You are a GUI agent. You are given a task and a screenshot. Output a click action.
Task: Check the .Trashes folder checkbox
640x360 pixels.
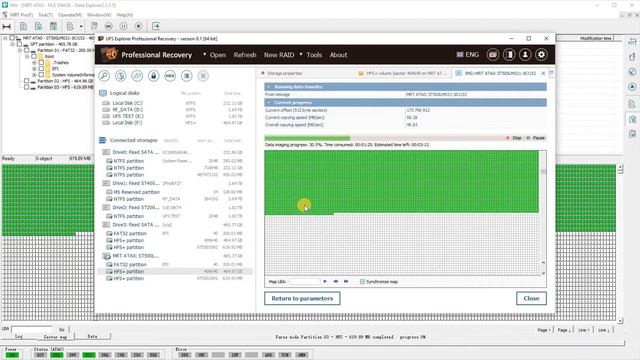coord(41,62)
